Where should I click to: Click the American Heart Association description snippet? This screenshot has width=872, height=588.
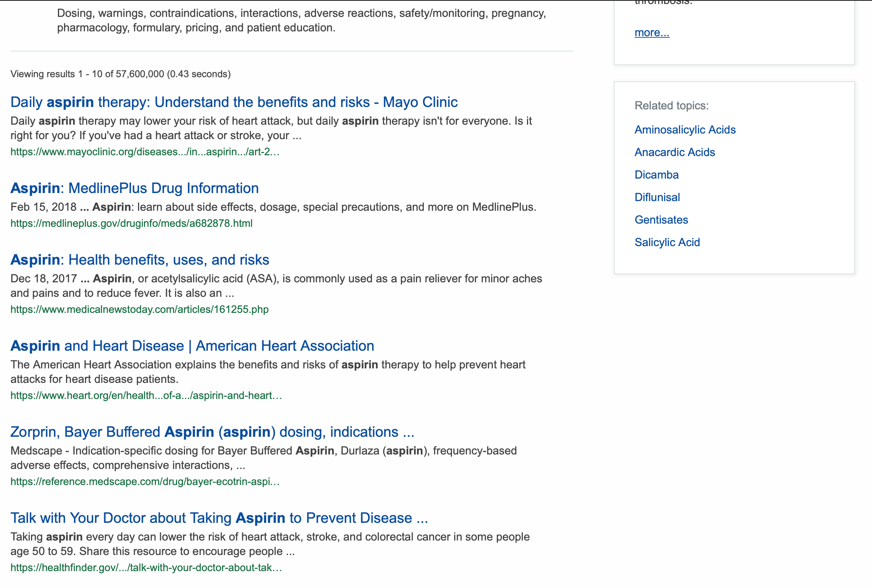pyautogui.click(x=268, y=372)
